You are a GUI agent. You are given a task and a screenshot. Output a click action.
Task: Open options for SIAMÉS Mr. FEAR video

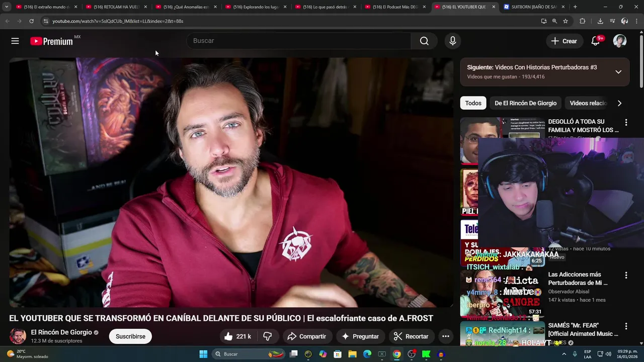(x=626, y=326)
